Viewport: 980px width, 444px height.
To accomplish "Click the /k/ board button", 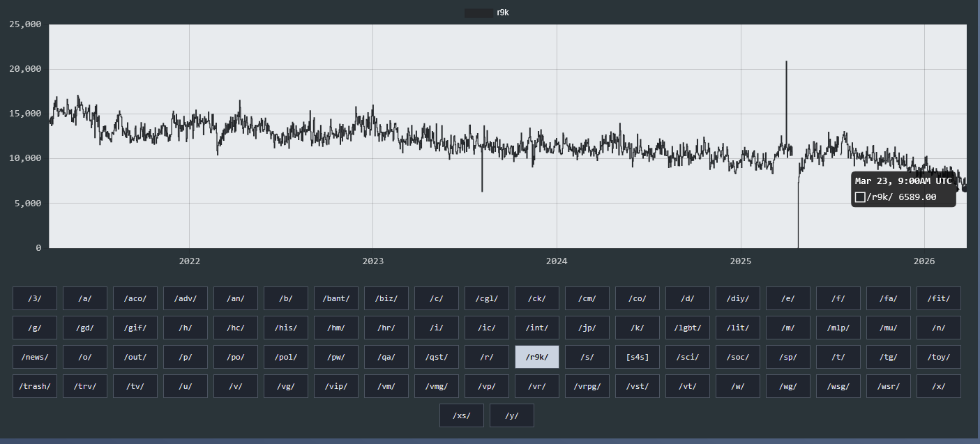I will tap(638, 328).
